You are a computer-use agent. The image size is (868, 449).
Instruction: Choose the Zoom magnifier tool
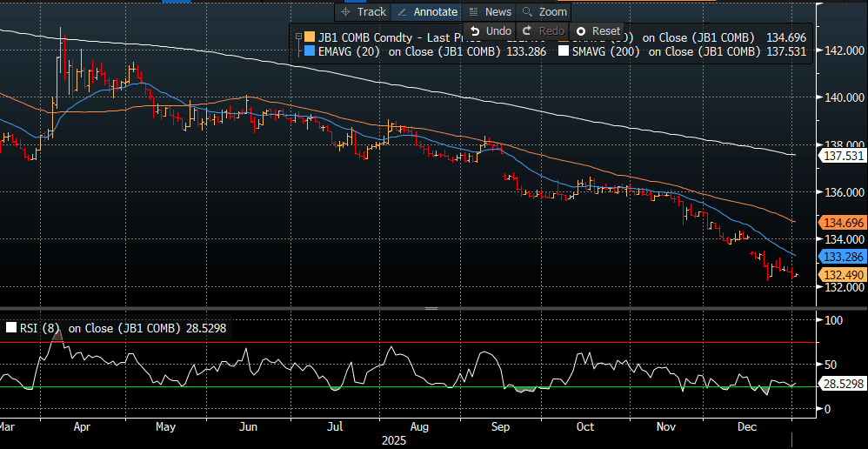[544, 12]
